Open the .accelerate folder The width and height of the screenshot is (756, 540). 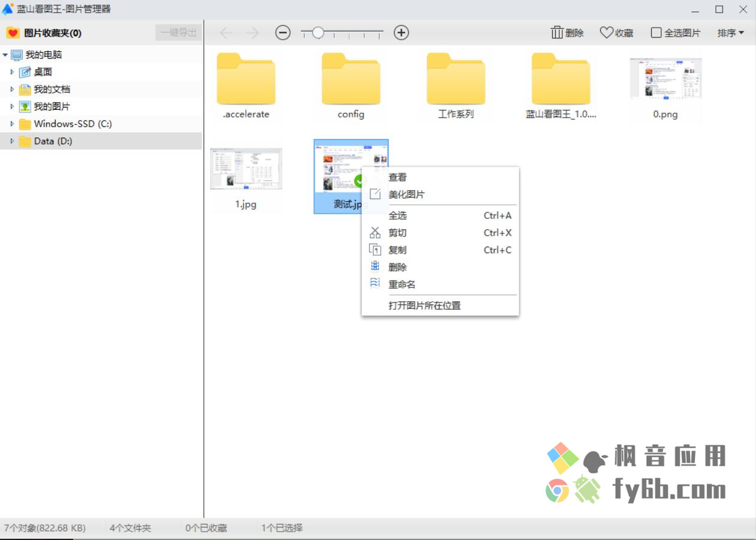coord(246,79)
